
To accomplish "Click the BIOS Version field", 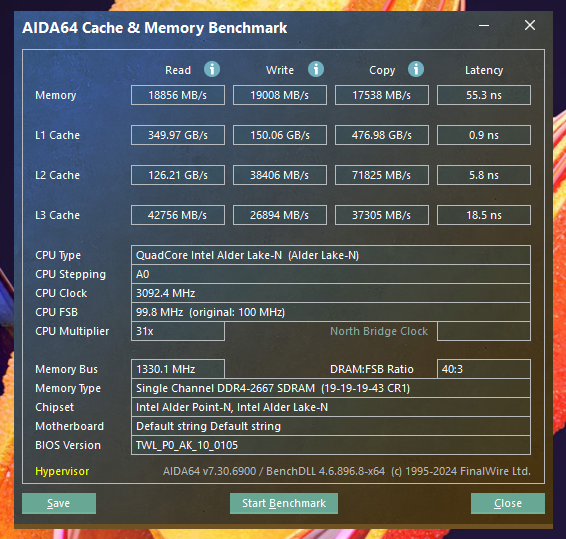I will click(331, 445).
